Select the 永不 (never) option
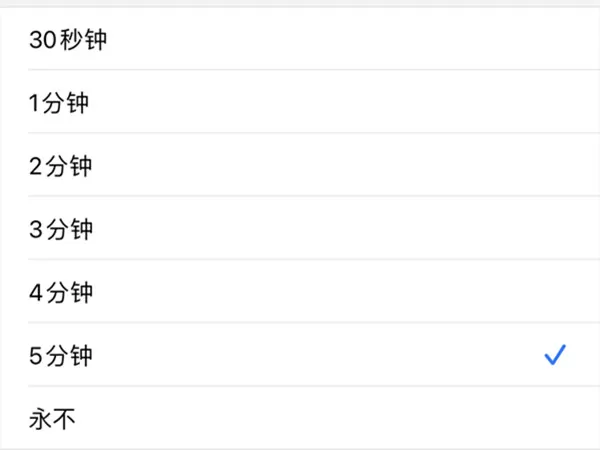Viewport: 600px width, 450px height. 300,418
